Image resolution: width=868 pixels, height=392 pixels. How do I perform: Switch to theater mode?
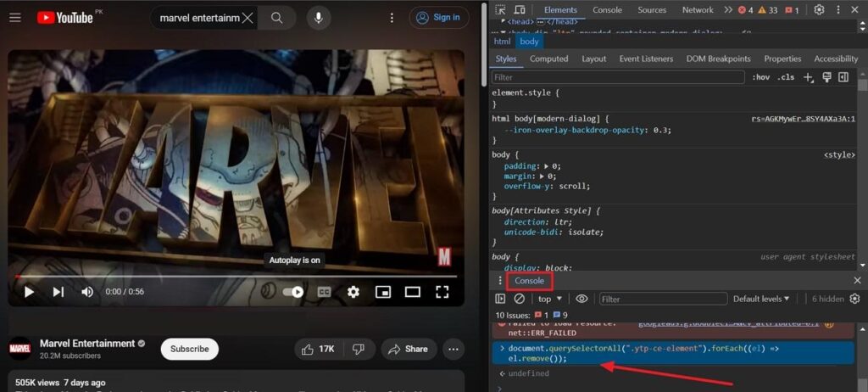413,292
